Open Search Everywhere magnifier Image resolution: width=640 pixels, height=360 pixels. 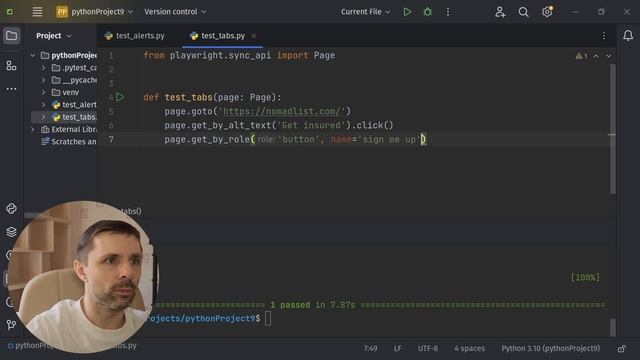coord(523,12)
